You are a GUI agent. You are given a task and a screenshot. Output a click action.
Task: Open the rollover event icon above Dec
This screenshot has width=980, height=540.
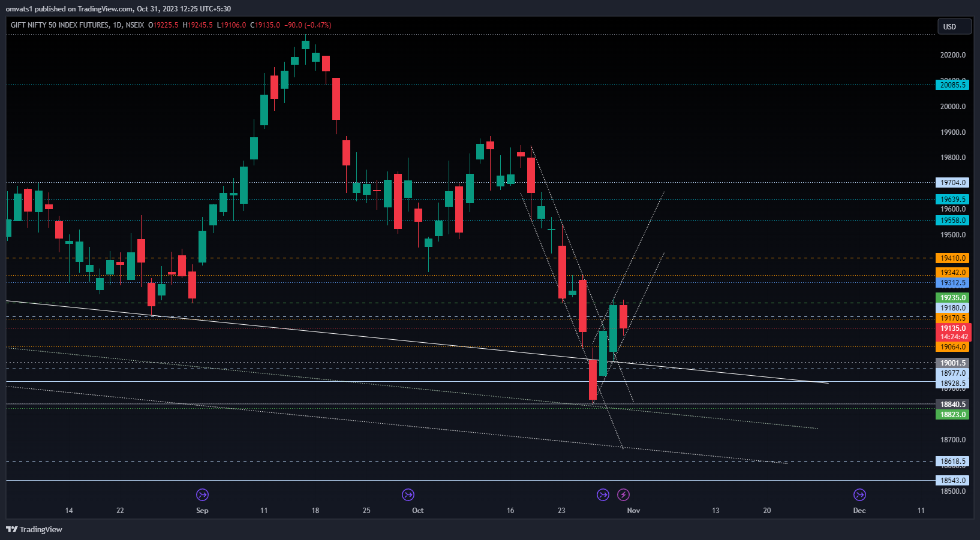(x=859, y=494)
